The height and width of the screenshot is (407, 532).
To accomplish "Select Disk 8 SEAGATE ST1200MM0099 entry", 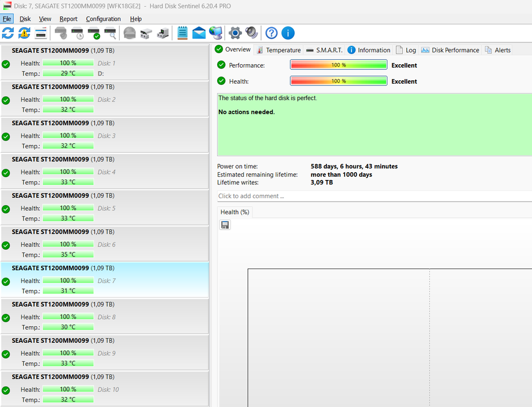I will pyautogui.click(x=105, y=316).
